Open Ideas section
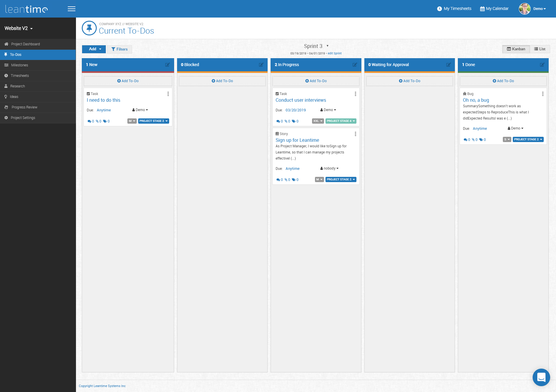The height and width of the screenshot is (392, 556). pos(38,97)
